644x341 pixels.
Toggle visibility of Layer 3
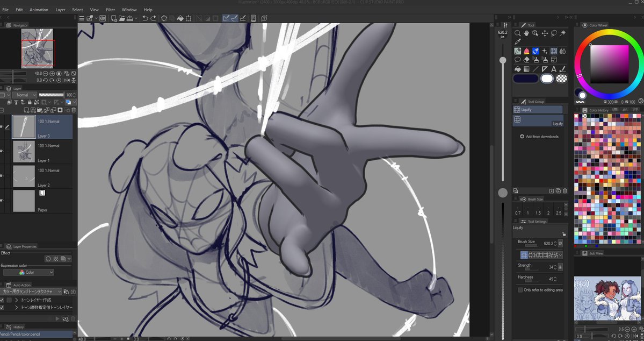pyautogui.click(x=2, y=127)
